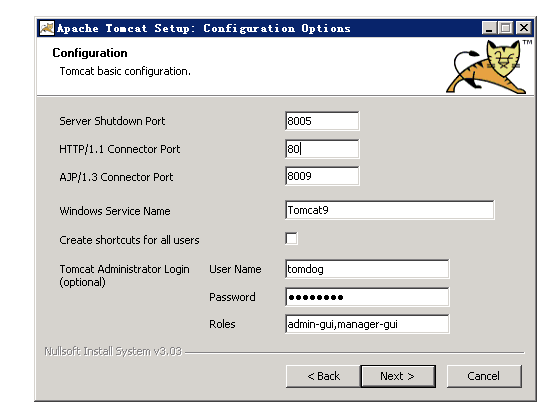The width and height of the screenshot is (555, 419).
Task: Click the window title Apache Tomcat Setup
Action: click(x=204, y=28)
